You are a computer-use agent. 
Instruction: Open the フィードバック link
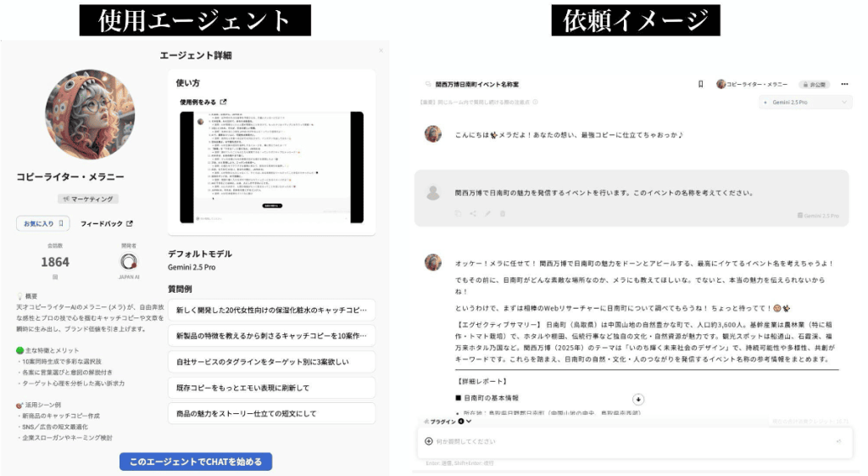coord(106,223)
